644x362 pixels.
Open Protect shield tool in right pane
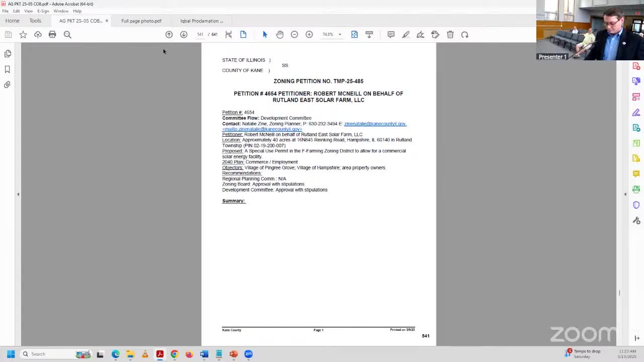point(636,205)
